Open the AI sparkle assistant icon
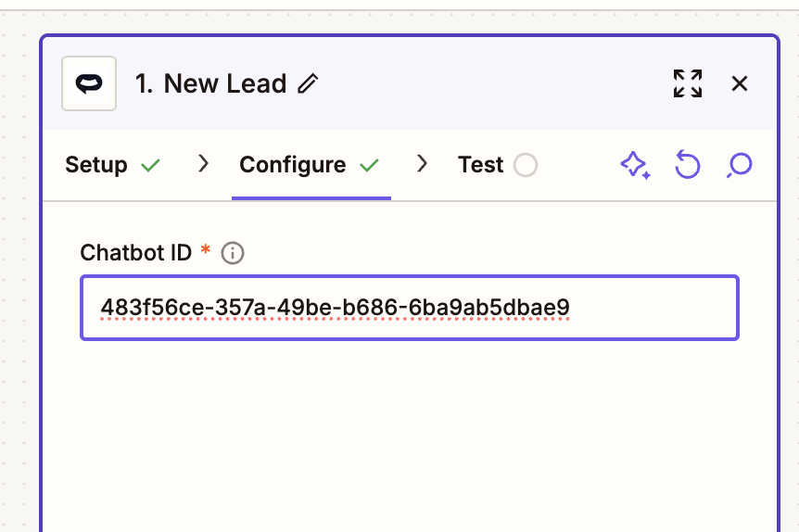Viewport: 799px width, 532px height. click(x=634, y=165)
